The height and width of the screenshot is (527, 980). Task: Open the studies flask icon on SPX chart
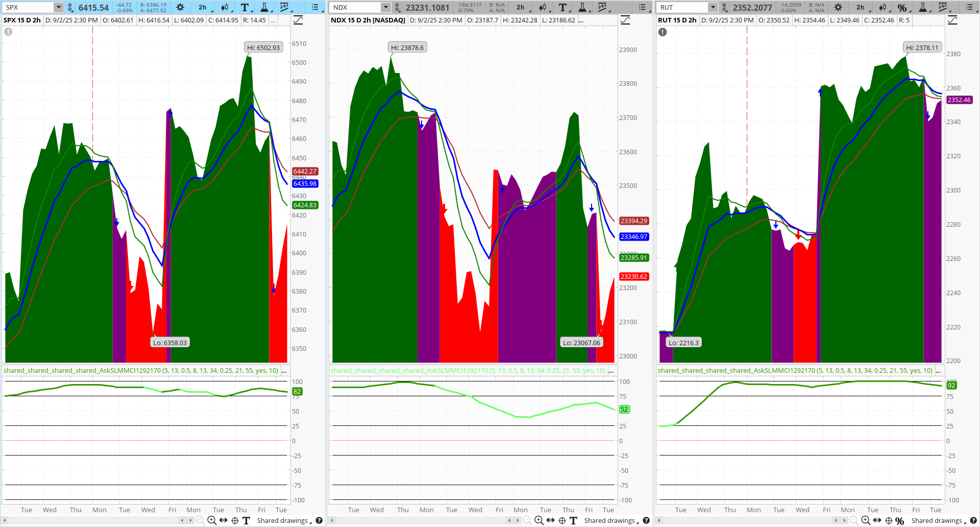265,7
